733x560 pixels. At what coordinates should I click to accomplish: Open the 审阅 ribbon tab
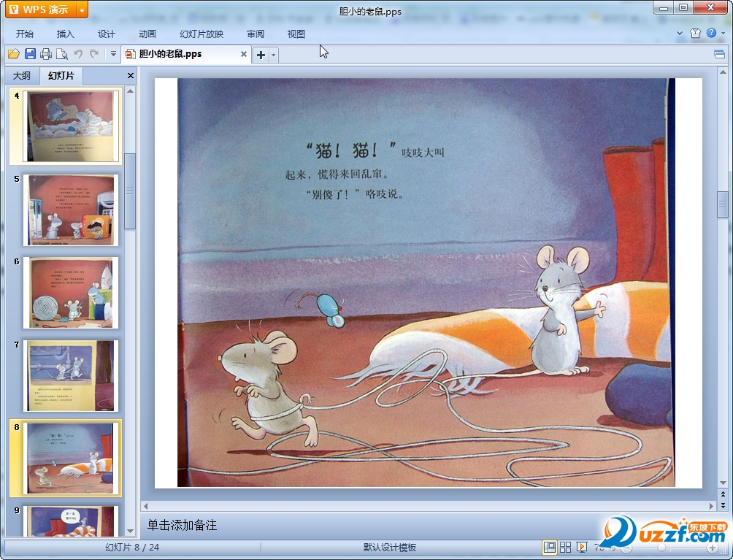(256, 34)
